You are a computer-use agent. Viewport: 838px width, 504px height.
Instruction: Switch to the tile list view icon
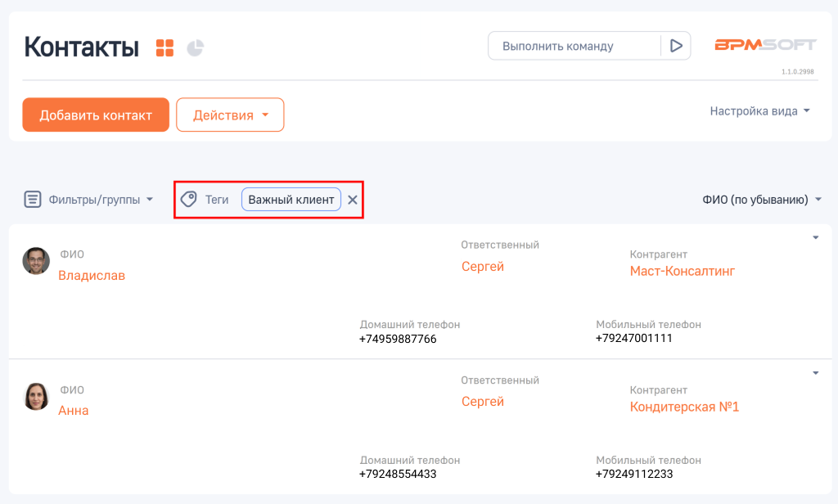tap(164, 47)
